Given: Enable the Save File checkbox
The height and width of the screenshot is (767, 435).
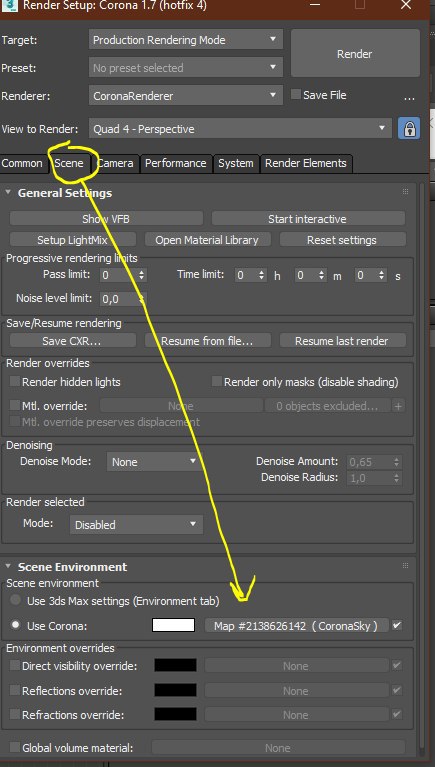Looking at the screenshot, I should tap(296, 94).
